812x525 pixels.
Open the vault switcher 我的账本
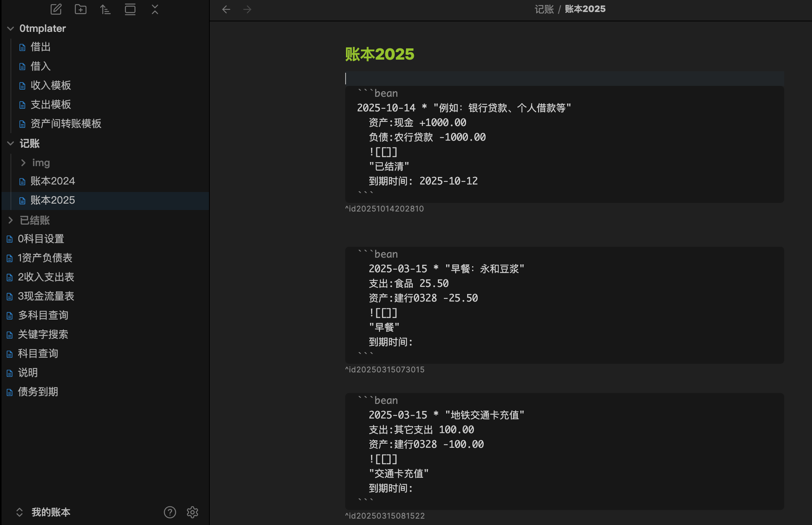(43, 512)
